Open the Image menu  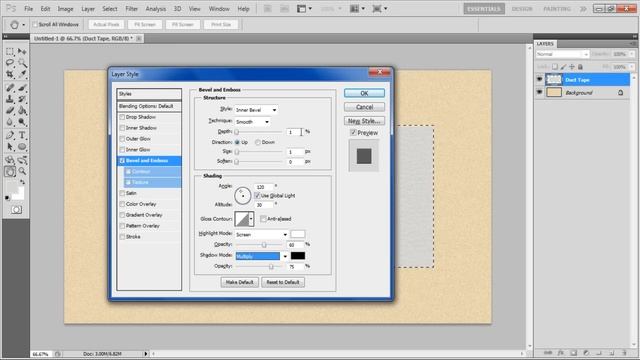pos(65,9)
